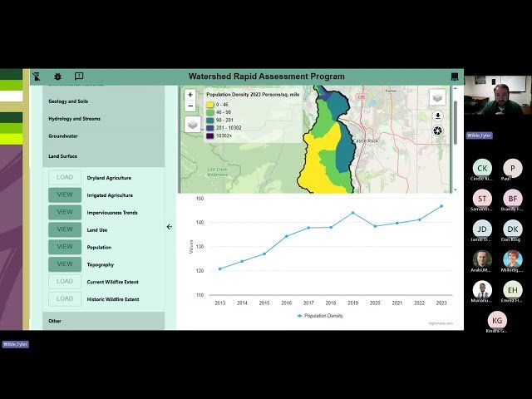The image size is (532, 399).
Task: Load the Historic Wildfire Extent layer
Action: tap(65, 299)
